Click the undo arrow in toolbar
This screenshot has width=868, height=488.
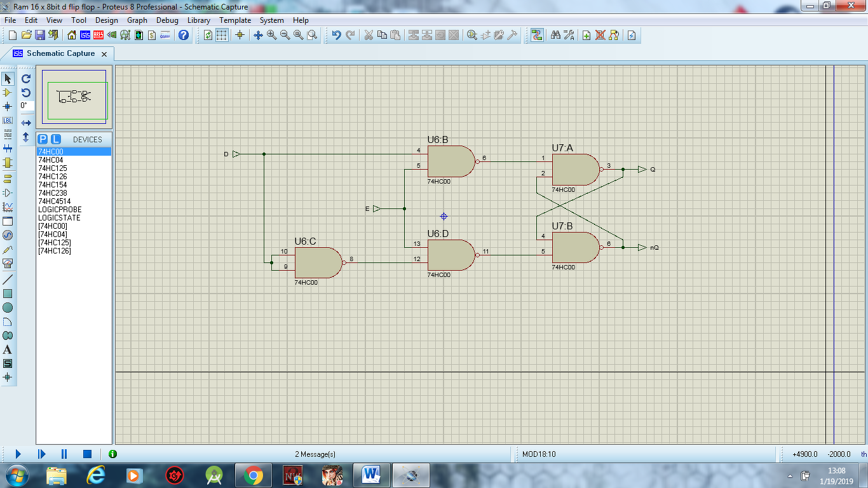click(x=336, y=35)
